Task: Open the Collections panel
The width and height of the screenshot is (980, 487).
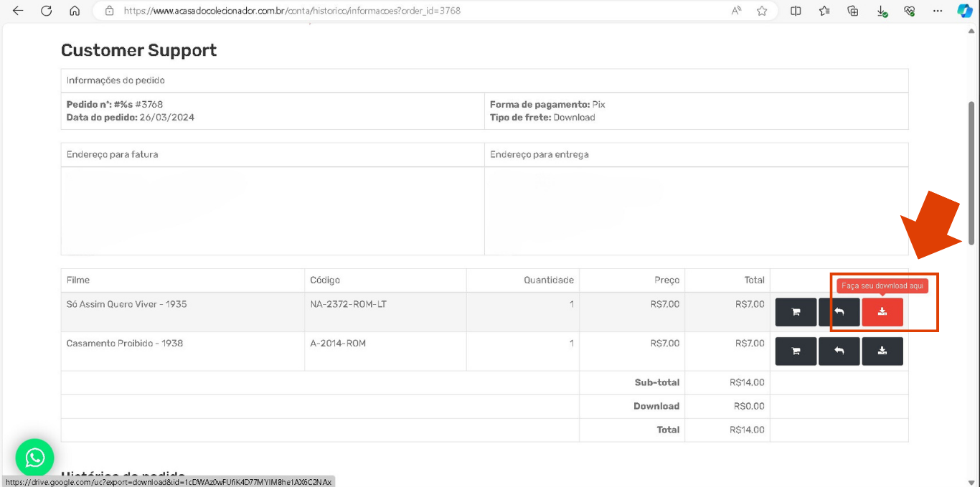Action: point(853,11)
